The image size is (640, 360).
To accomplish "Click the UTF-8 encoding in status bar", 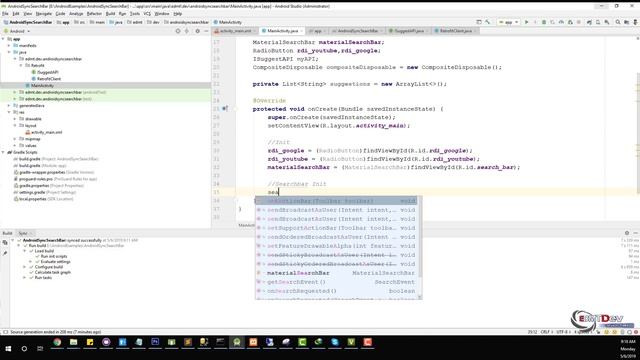I will pos(562,332).
